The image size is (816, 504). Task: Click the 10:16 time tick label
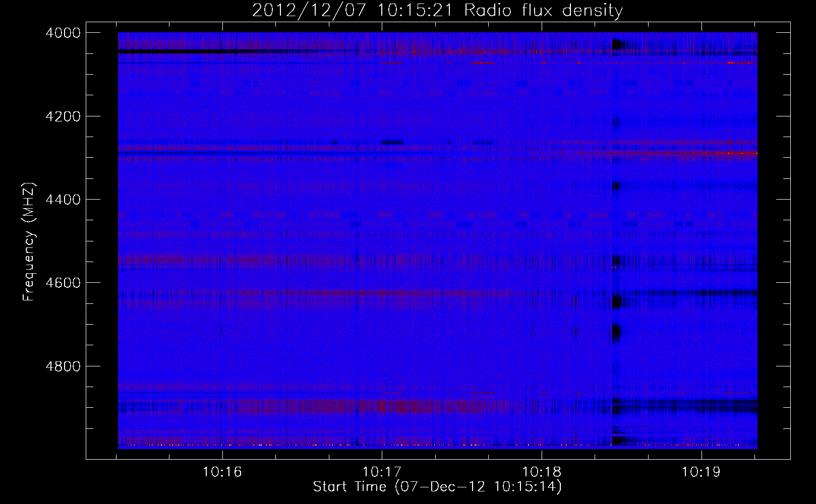222,472
